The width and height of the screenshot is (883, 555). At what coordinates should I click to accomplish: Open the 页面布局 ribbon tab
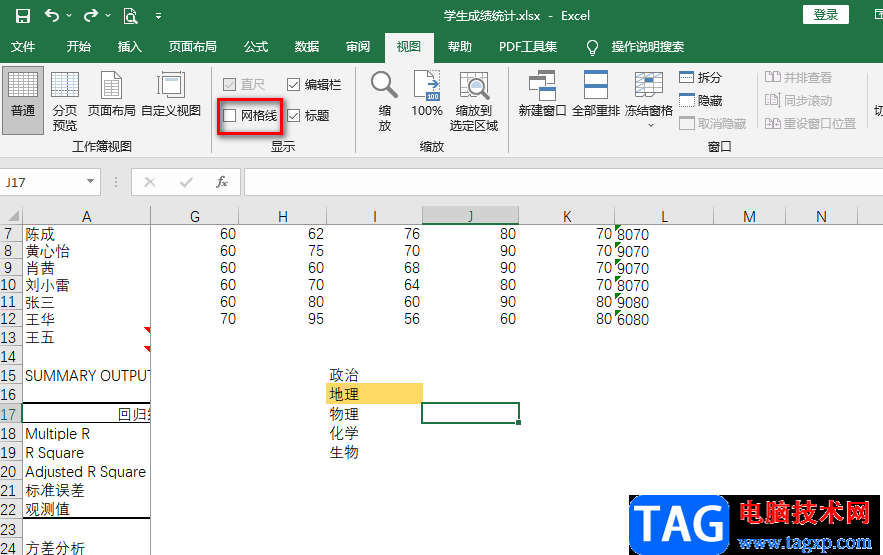(x=193, y=47)
